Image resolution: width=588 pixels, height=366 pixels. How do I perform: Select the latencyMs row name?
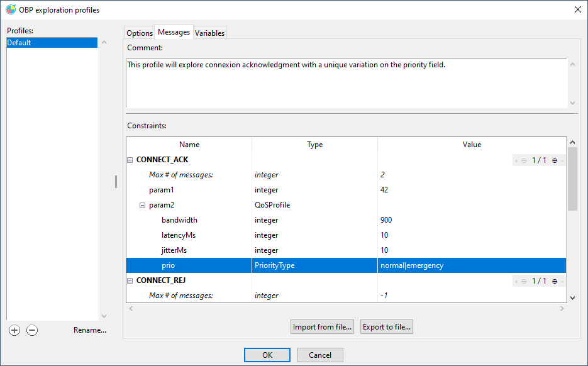[x=179, y=235]
